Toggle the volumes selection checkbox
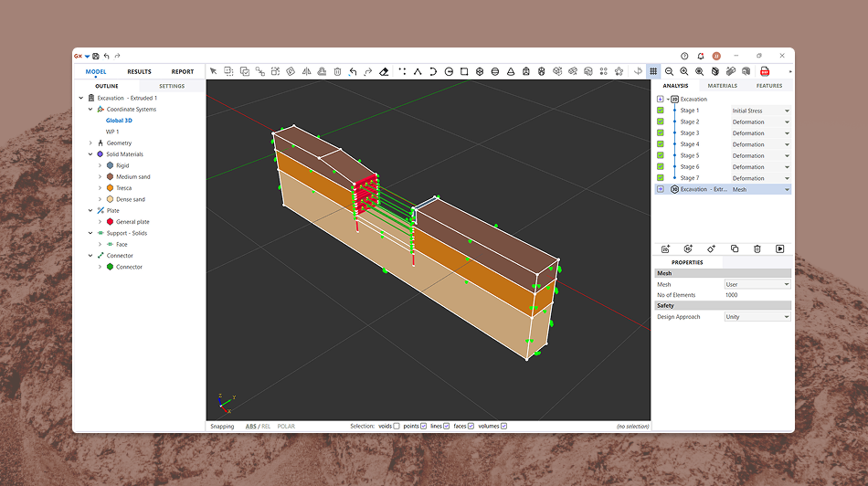This screenshot has height=486, width=868. coord(503,427)
